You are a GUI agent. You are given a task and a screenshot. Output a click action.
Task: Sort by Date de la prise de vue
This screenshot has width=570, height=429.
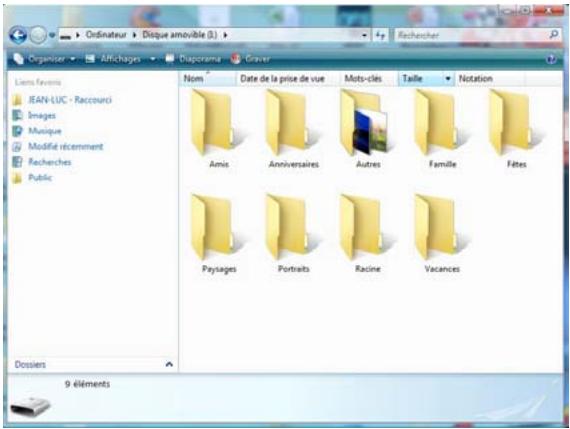[282, 79]
